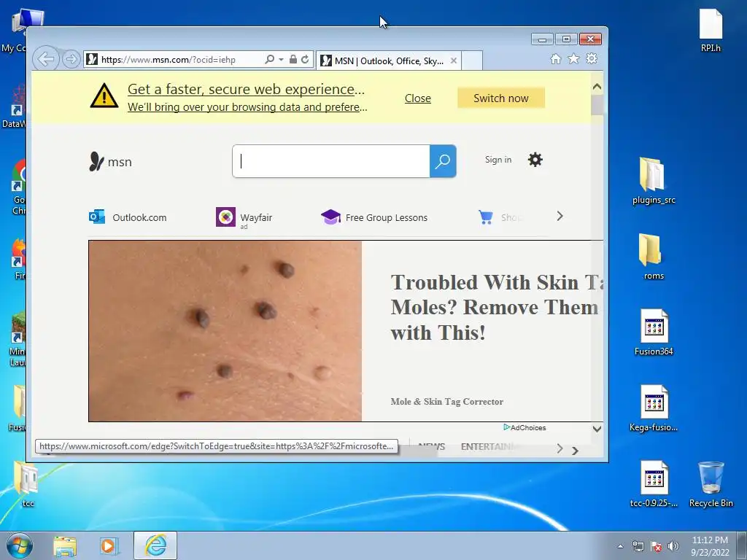Select the Fusion364 desktop icon
747x560 pixels.
coord(654,332)
